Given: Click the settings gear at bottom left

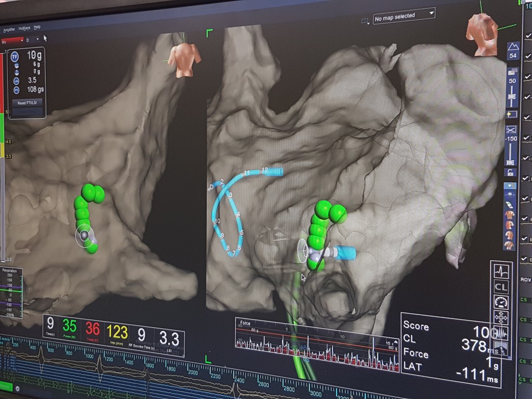Looking at the screenshot, I should coord(18,389).
